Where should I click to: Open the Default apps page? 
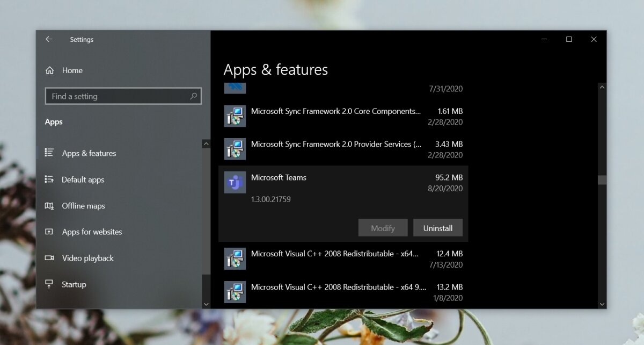tap(83, 179)
